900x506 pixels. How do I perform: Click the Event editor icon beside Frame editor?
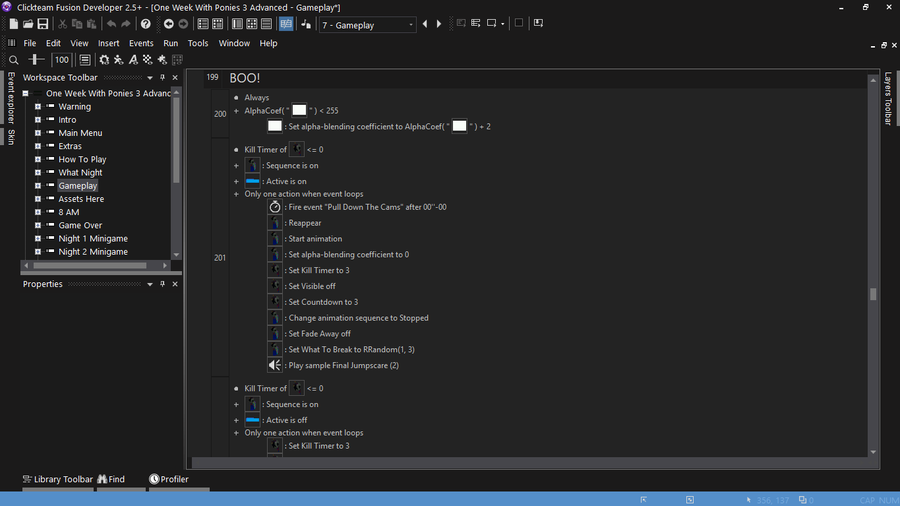click(237, 24)
